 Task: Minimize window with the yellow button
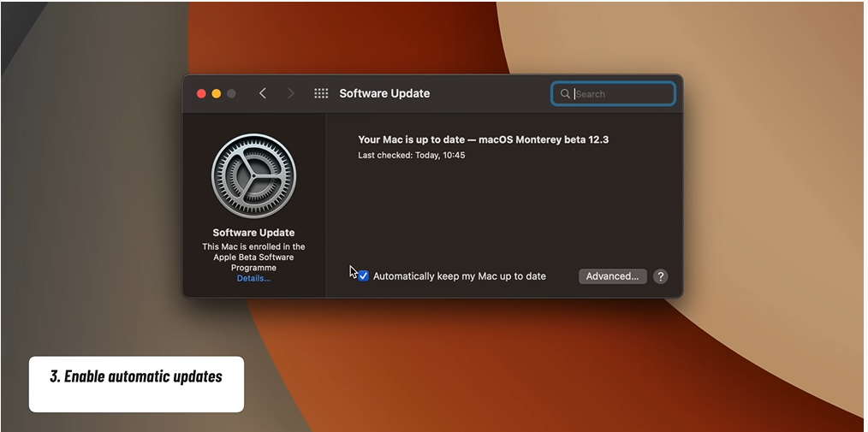[217, 93]
